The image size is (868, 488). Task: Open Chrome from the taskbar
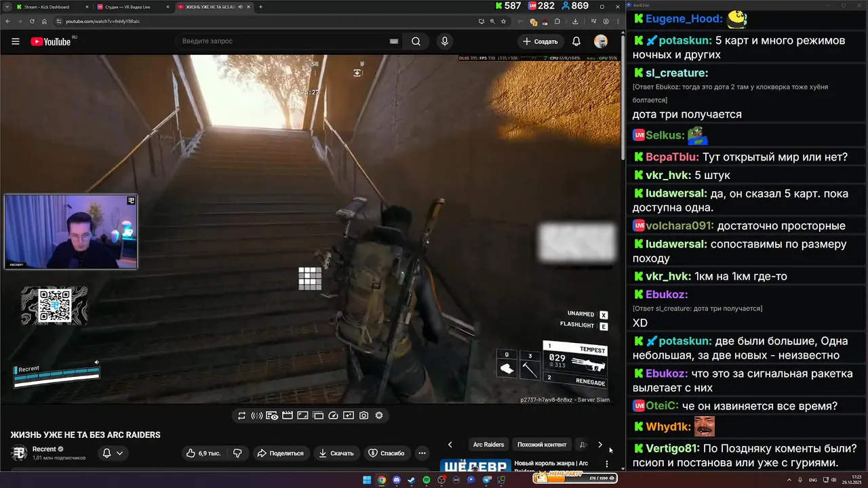tap(382, 480)
